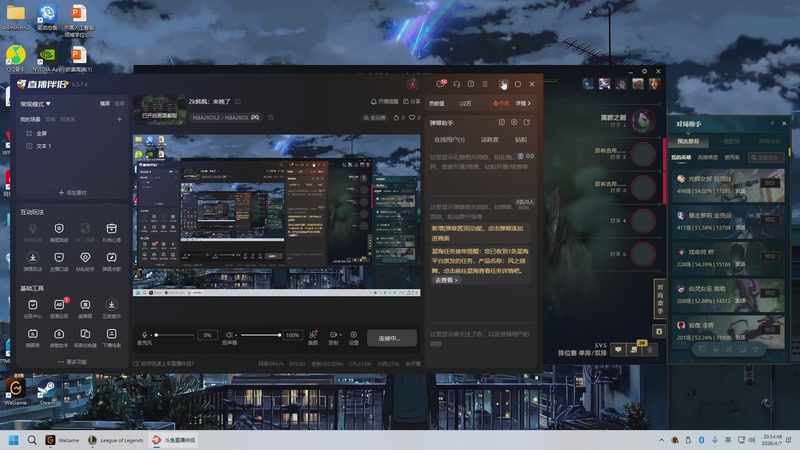Switch to 在线用户(1) tab
The width and height of the screenshot is (800, 450).
click(449, 139)
